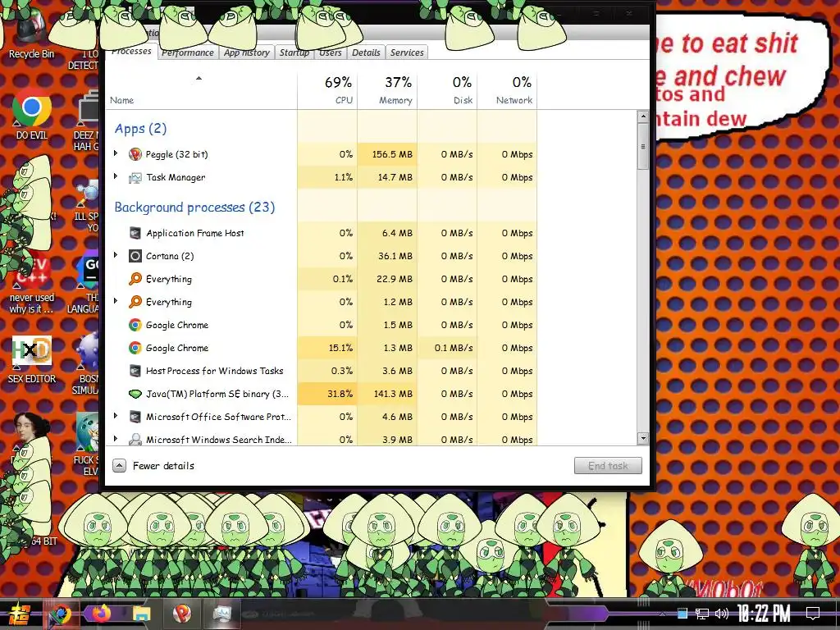Select the 156.5 MB memory cell for Peggle

tap(387, 154)
